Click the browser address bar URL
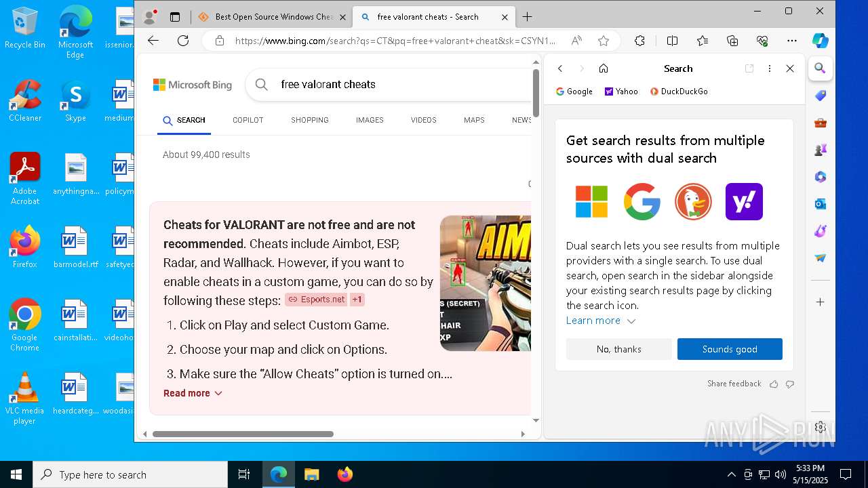Screen dimensions: 868x488 [x=395, y=41]
